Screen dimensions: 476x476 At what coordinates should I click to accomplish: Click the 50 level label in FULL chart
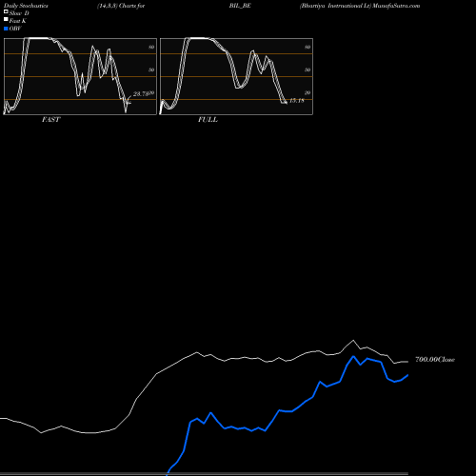307,69
